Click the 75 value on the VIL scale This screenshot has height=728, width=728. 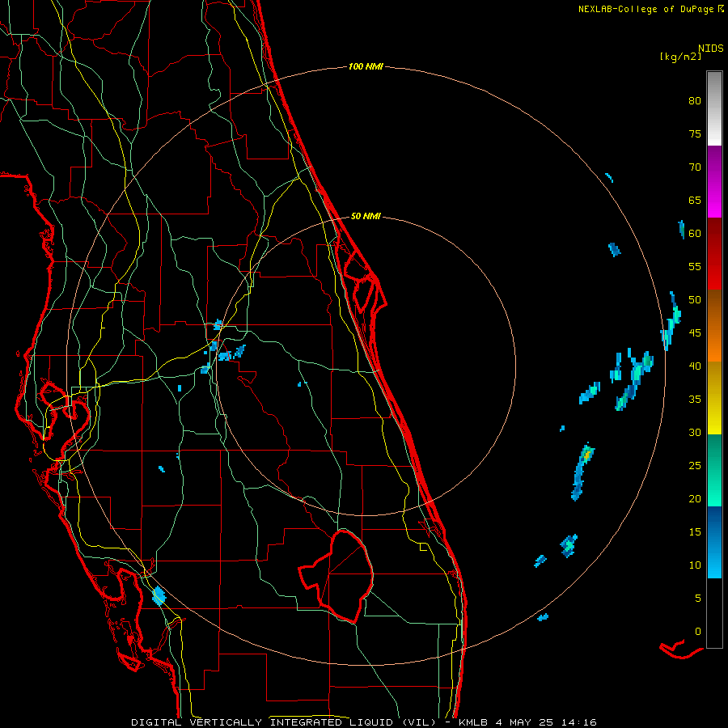[695, 133]
